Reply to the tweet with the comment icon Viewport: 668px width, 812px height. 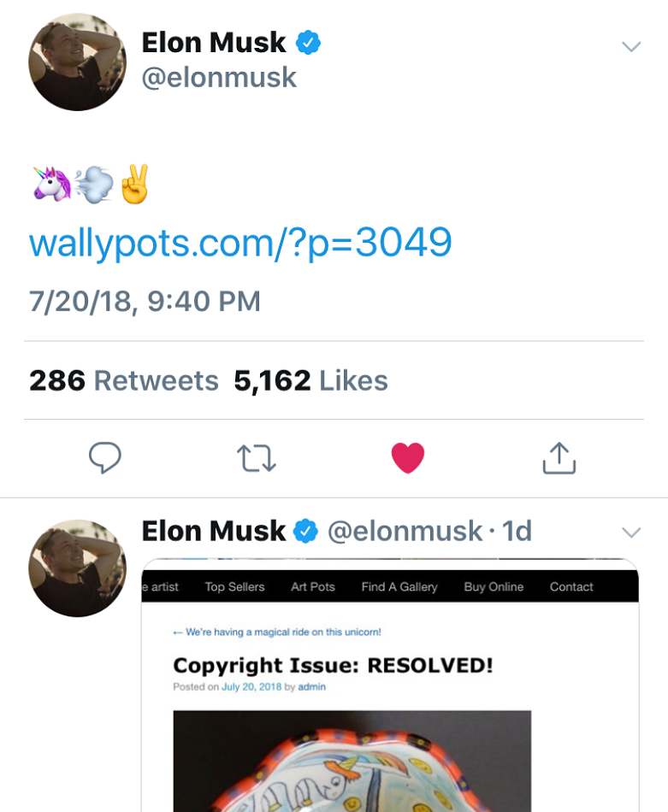pyautogui.click(x=105, y=458)
